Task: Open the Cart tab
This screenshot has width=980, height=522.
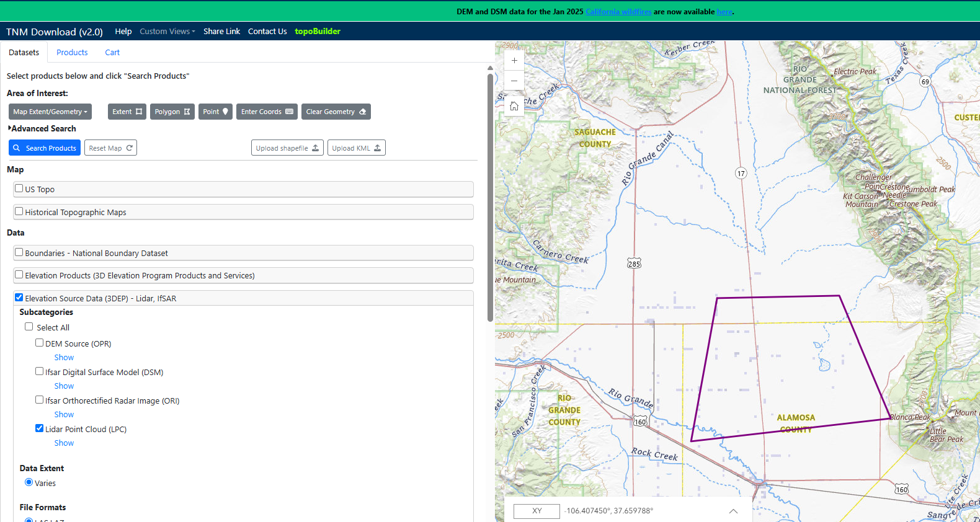Action: (112, 53)
